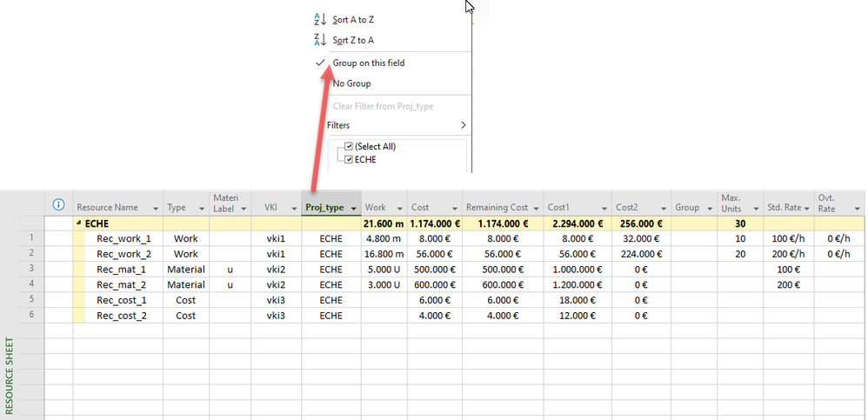This screenshot has height=420, width=868.
Task: Click Material Label u in Rec_mat_2 row
Action: pos(230,284)
